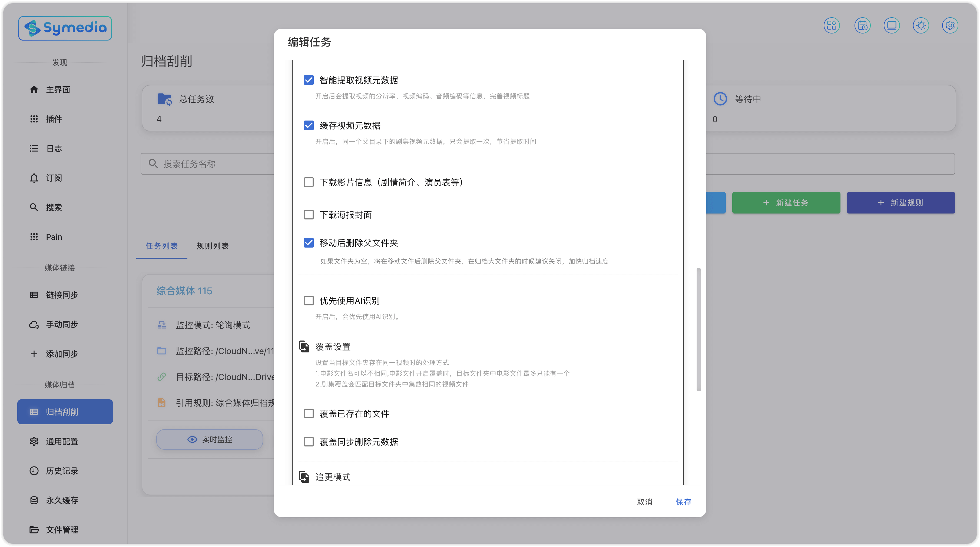980x547 pixels.
Task: Toggle the light/dark theme sun icon
Action: click(921, 25)
